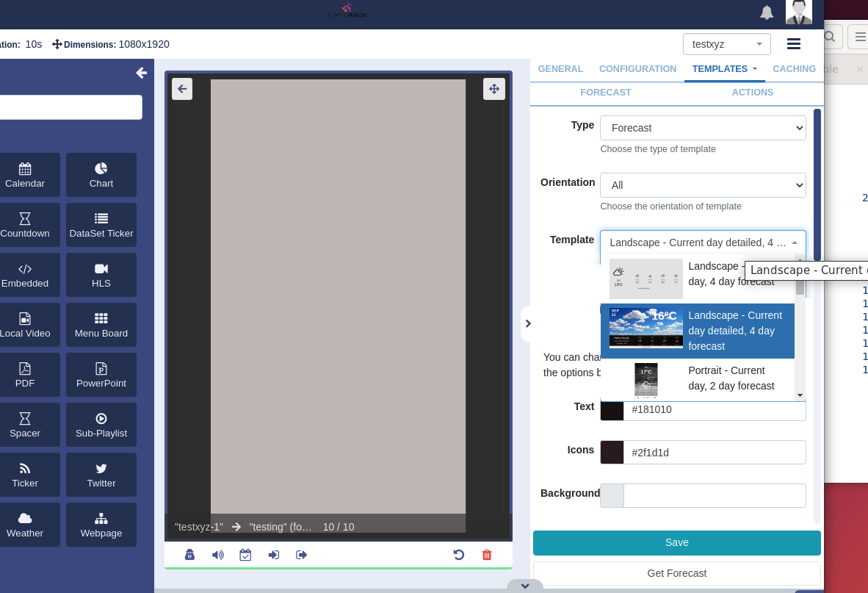Click the delete trash icon

pos(487,555)
